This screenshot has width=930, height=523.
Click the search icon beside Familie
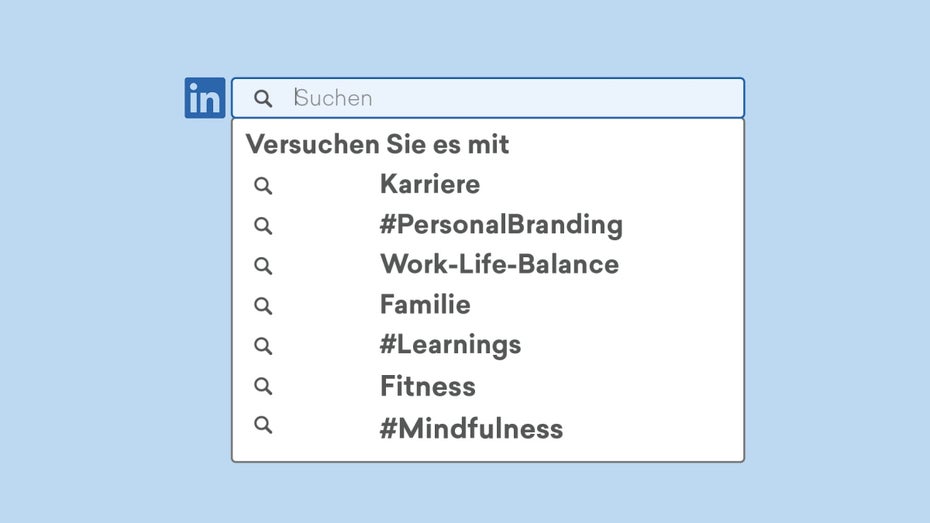[x=263, y=305]
